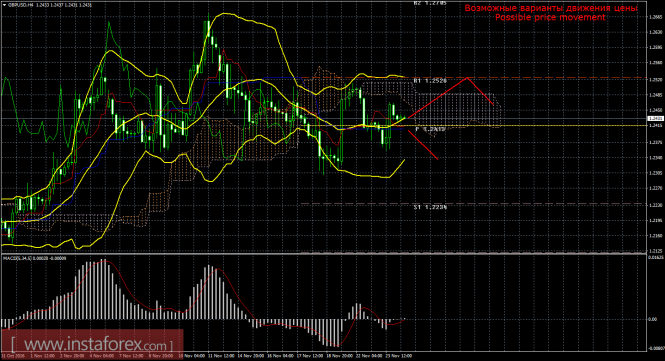Open the www.instaforex.com watermark link
The image size is (665, 361).
(x=92, y=343)
